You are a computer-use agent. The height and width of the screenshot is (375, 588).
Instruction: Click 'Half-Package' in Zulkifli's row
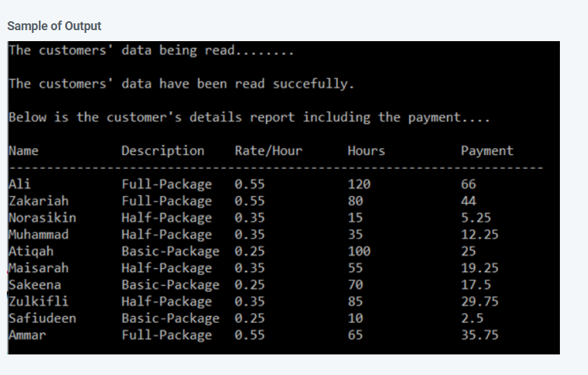(x=167, y=302)
